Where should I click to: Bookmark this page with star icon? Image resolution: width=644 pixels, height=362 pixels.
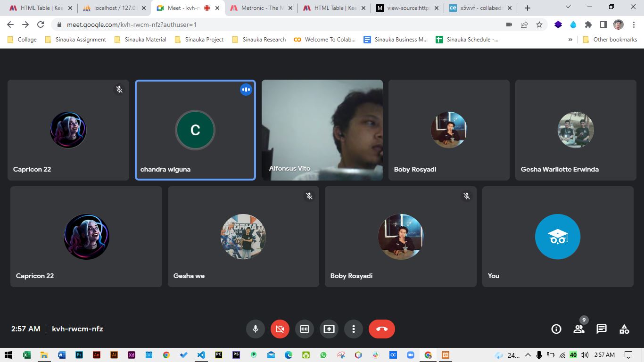point(539,25)
